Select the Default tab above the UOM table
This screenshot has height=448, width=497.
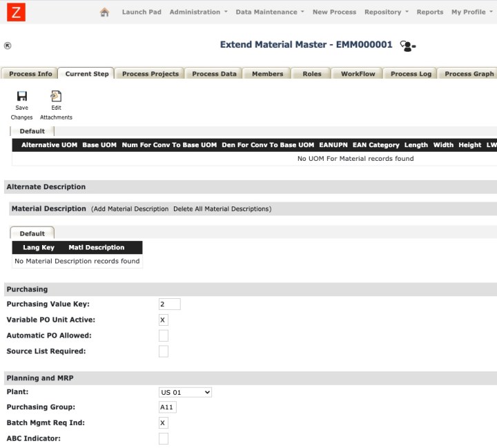tap(32, 131)
